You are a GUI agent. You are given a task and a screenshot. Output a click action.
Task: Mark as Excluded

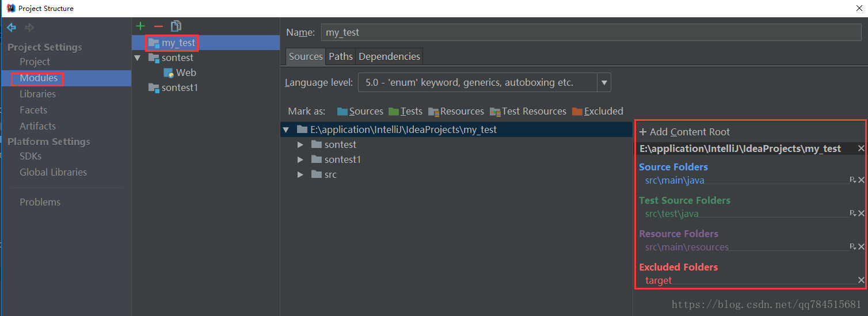597,111
